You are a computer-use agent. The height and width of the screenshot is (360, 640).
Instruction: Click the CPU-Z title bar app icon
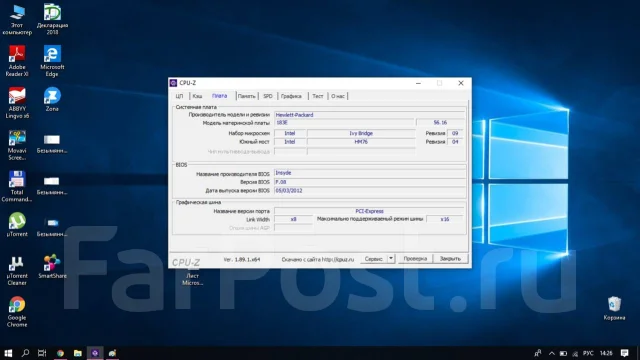(x=173, y=83)
